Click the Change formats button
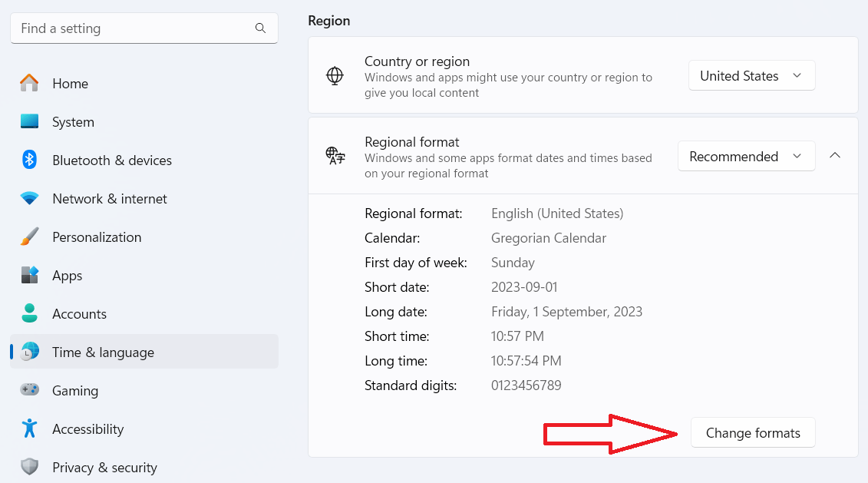 coord(753,432)
